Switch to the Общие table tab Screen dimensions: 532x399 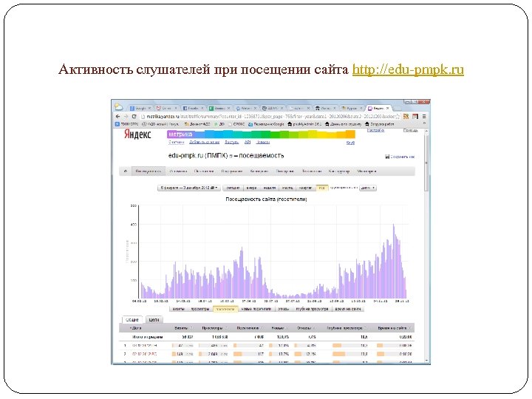[x=132, y=320]
